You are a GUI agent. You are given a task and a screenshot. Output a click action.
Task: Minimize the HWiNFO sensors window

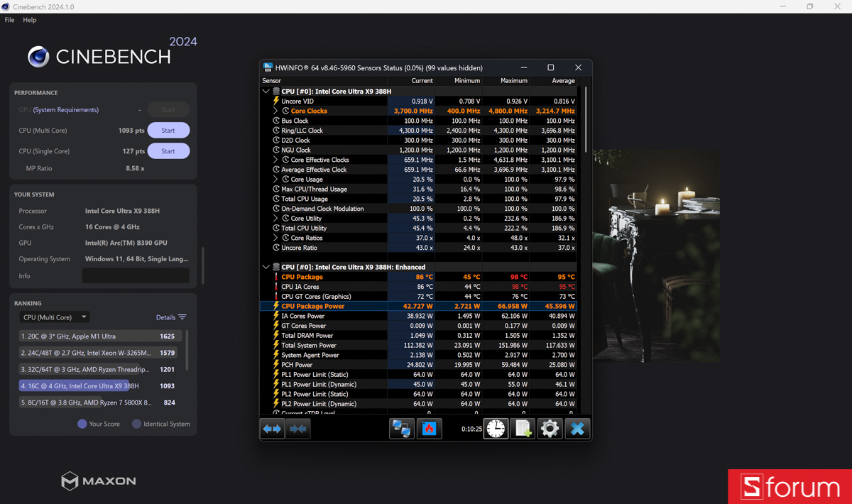pos(524,67)
